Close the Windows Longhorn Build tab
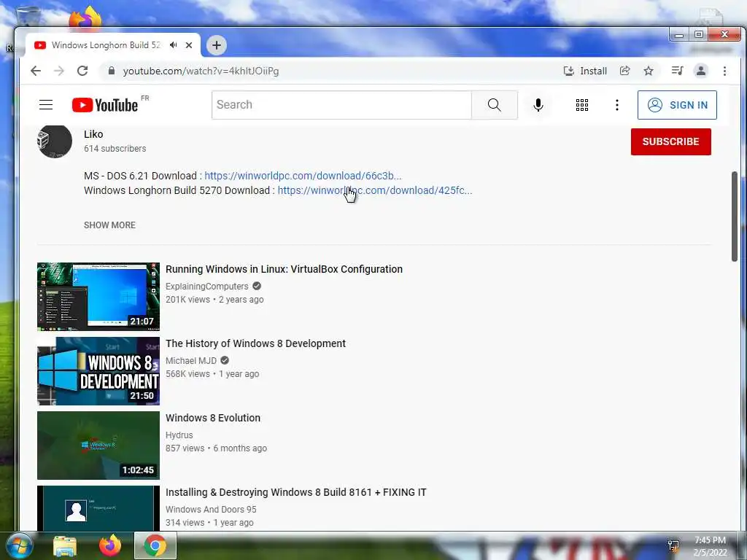This screenshot has height=560, width=747. pos(189,45)
